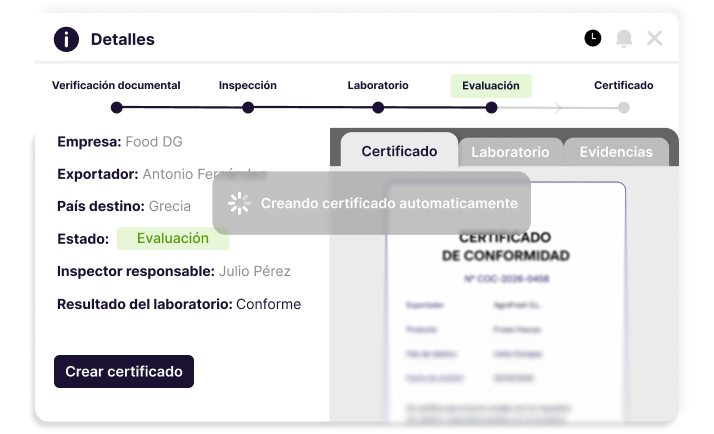Click the Evaluación timeline dot

491,108
